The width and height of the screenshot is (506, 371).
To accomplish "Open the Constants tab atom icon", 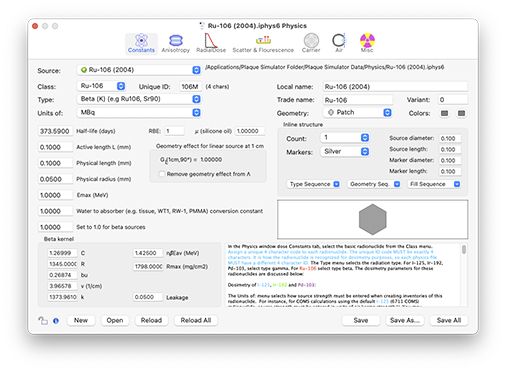I will [141, 43].
